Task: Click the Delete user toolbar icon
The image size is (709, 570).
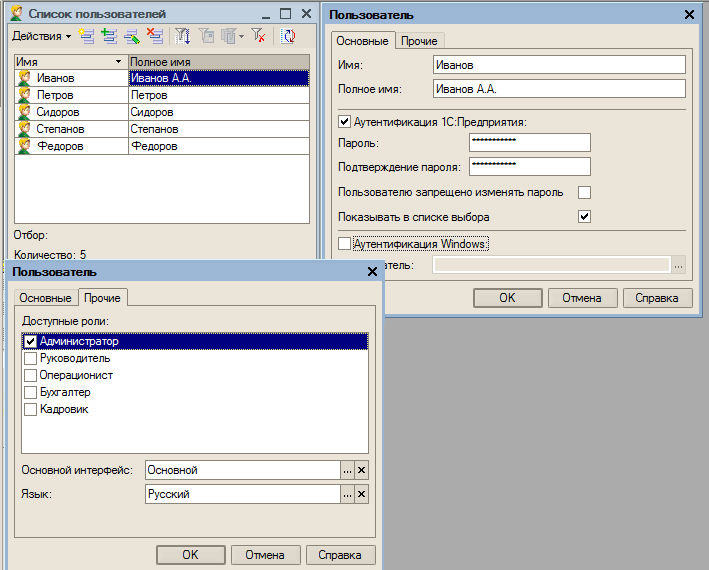Action: (x=154, y=36)
